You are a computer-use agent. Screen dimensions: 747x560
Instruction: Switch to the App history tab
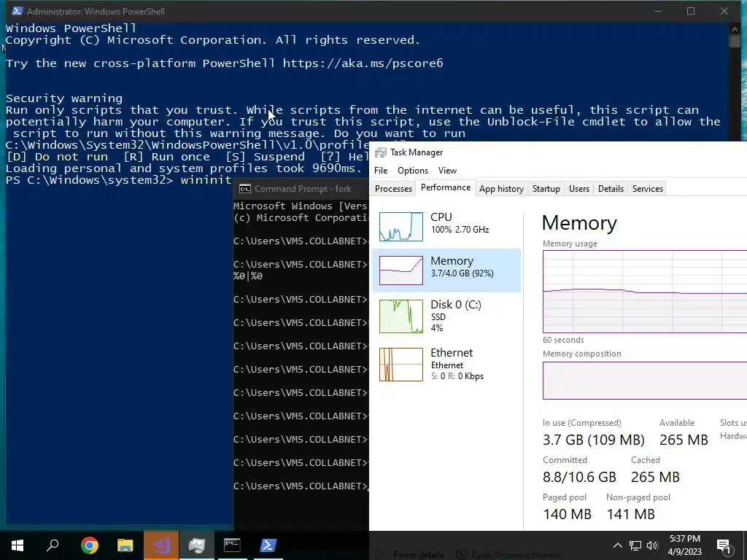click(x=501, y=189)
